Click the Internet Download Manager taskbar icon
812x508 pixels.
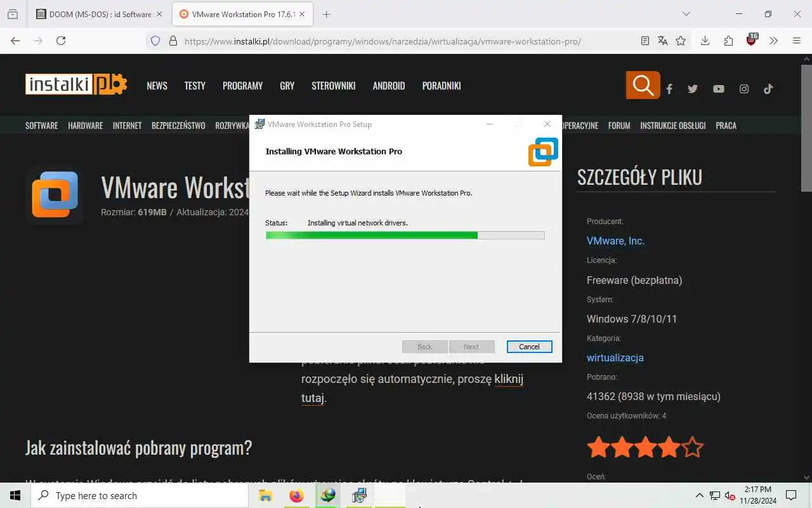pyautogui.click(x=328, y=495)
